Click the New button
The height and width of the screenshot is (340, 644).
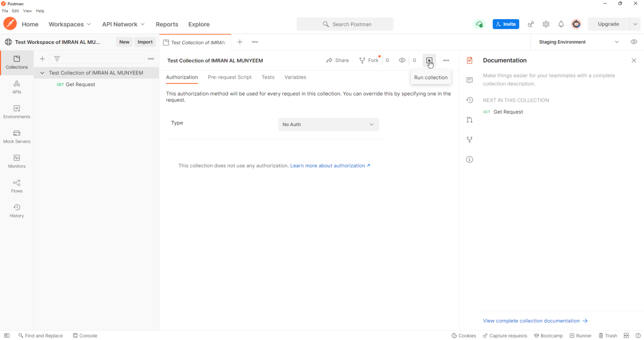[124, 42]
